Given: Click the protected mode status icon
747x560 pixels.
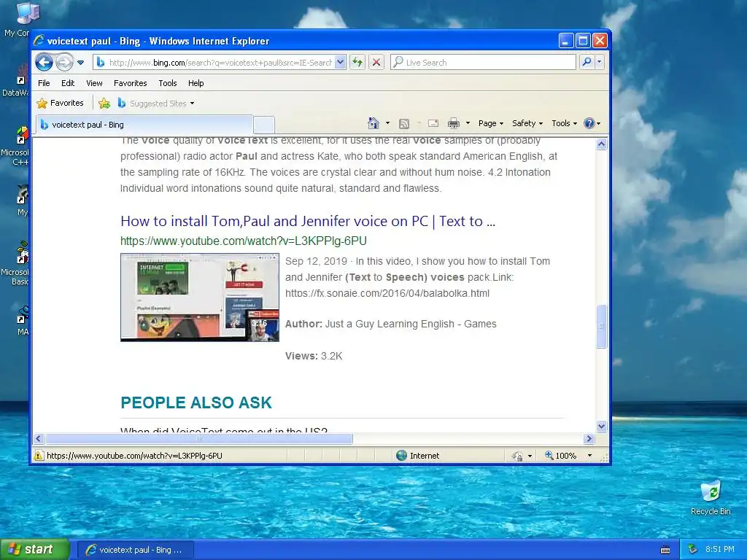Looking at the screenshot, I should [517, 456].
